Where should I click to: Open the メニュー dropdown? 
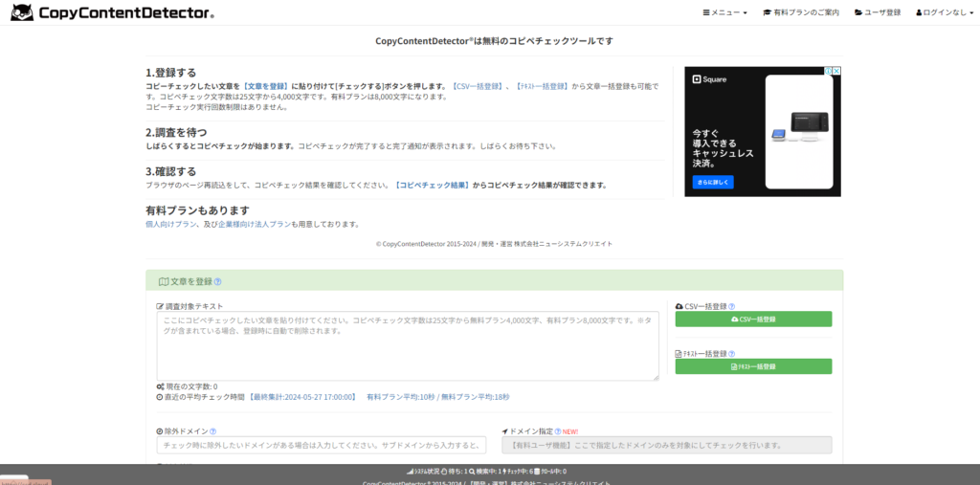(x=725, y=12)
